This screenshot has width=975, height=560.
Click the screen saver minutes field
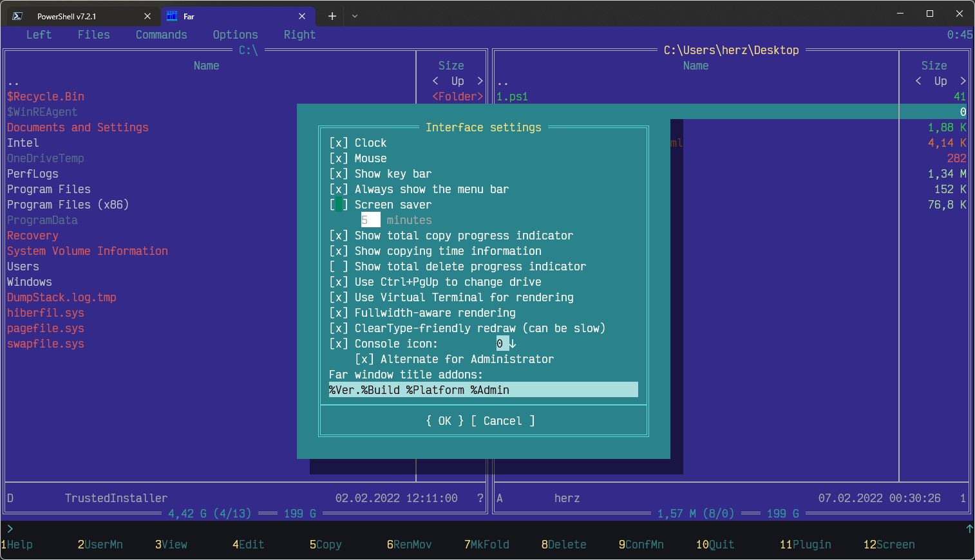tap(371, 220)
